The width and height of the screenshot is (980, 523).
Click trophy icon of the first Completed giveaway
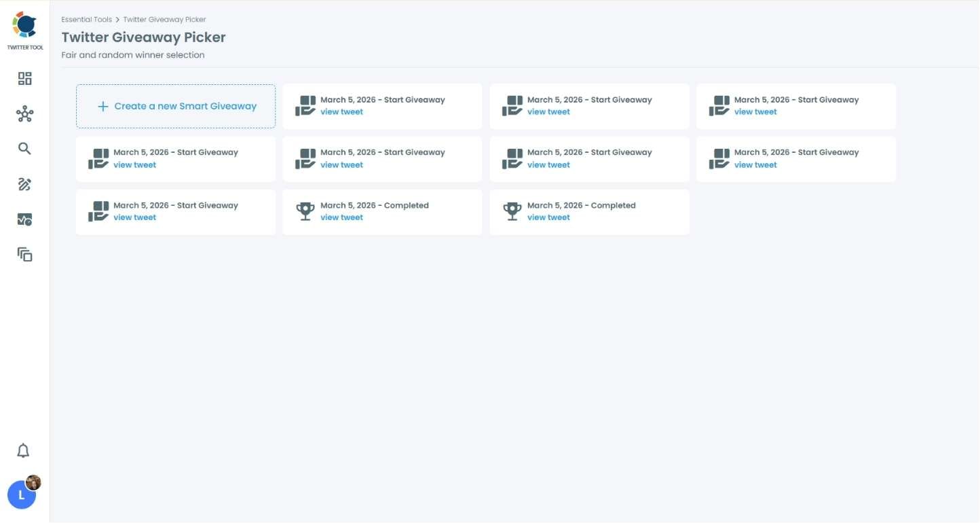coord(305,211)
